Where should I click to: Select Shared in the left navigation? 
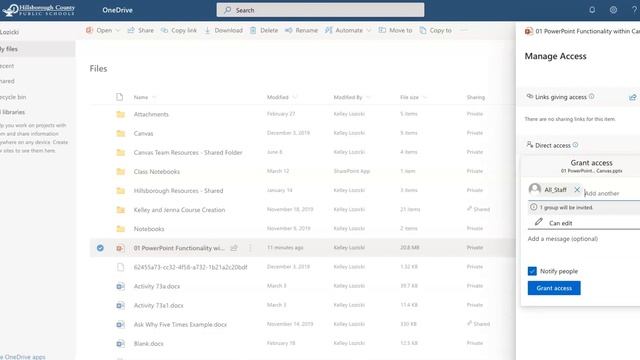pyautogui.click(x=7, y=81)
